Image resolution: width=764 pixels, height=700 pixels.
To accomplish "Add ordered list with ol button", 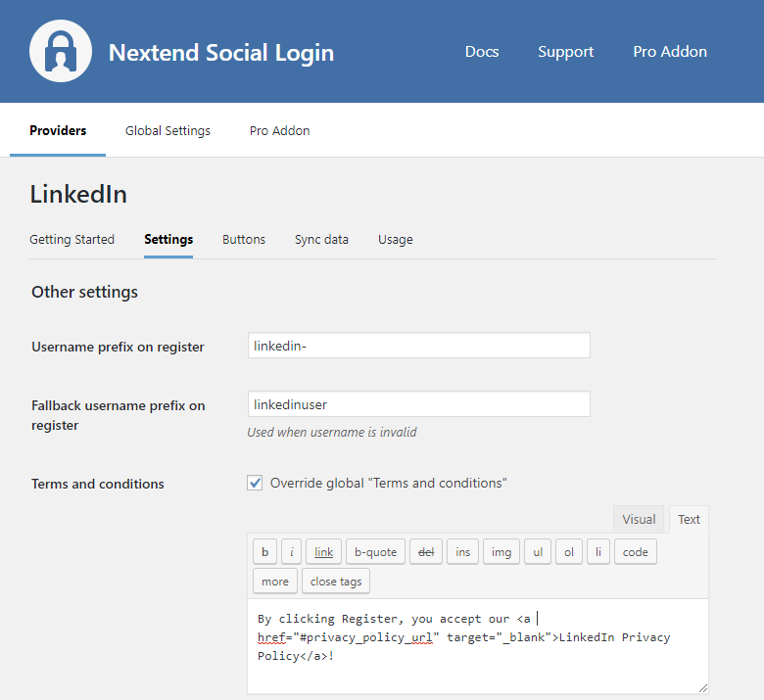I will (568, 552).
